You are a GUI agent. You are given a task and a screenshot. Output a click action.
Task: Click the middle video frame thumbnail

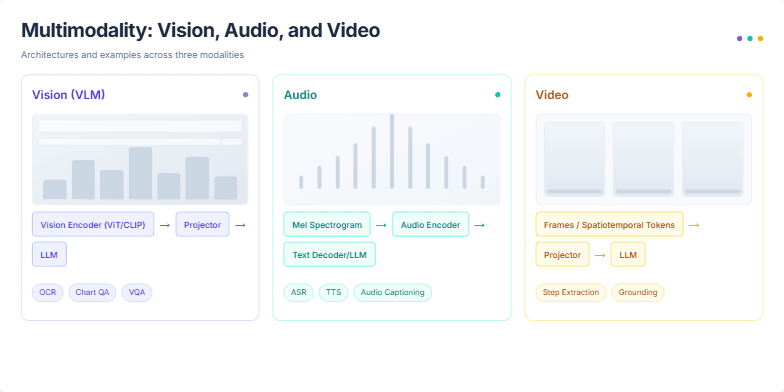coord(644,160)
